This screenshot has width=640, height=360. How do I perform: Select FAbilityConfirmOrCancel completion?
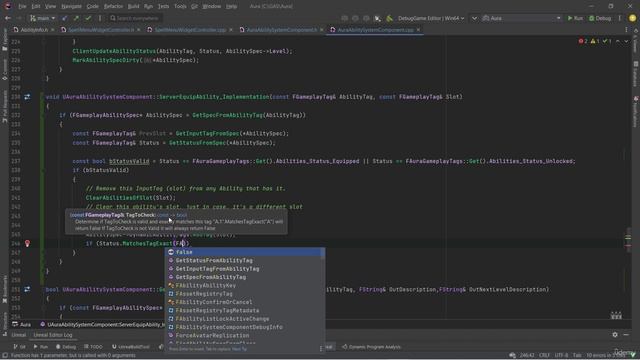coord(245,302)
